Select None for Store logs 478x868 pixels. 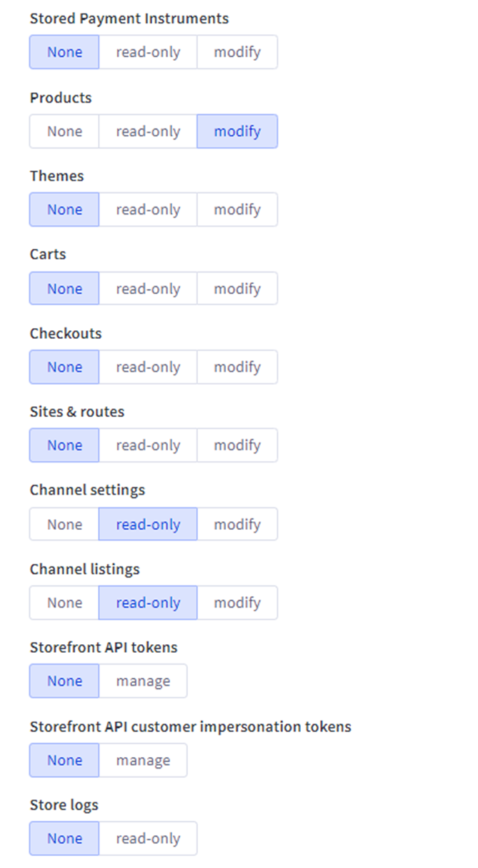pos(64,839)
